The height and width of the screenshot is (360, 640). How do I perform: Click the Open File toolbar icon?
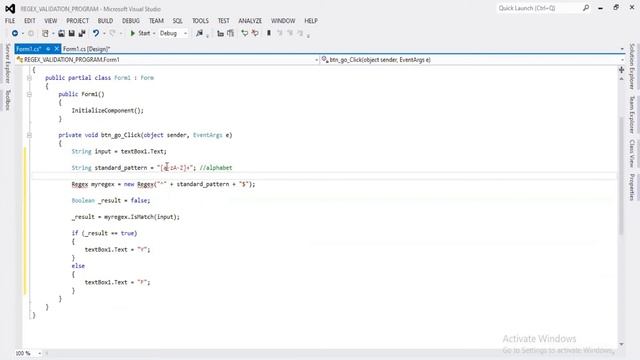[61, 33]
